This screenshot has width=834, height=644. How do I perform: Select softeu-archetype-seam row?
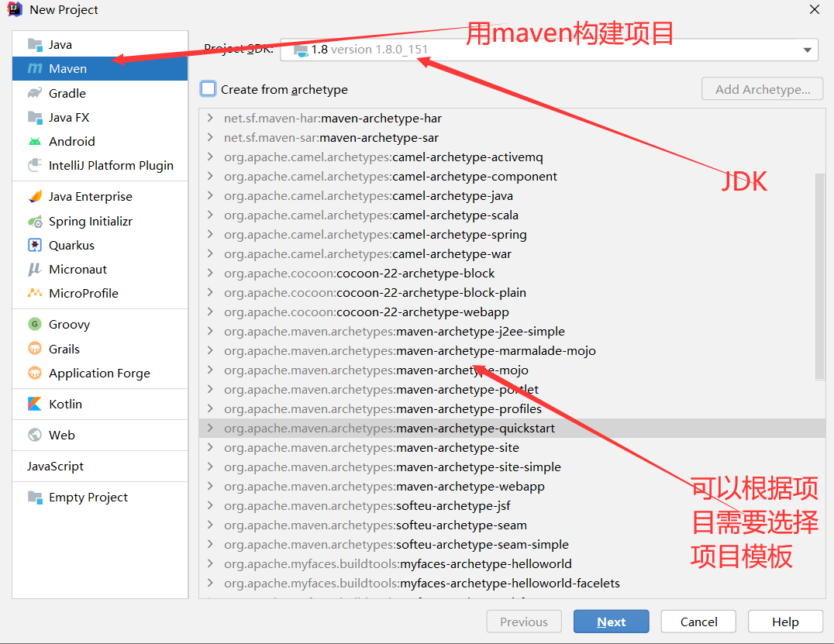pos(512,525)
